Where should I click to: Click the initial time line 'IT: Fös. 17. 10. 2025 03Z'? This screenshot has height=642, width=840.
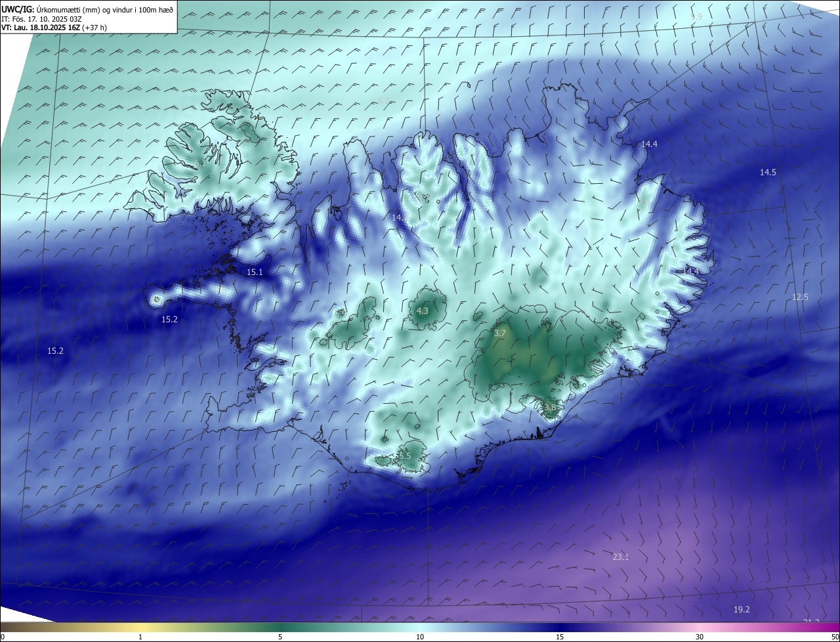pyautogui.click(x=41, y=19)
